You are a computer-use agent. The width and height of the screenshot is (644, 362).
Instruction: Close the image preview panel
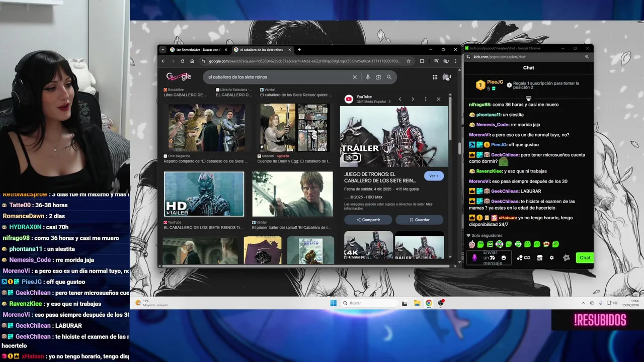(438, 99)
